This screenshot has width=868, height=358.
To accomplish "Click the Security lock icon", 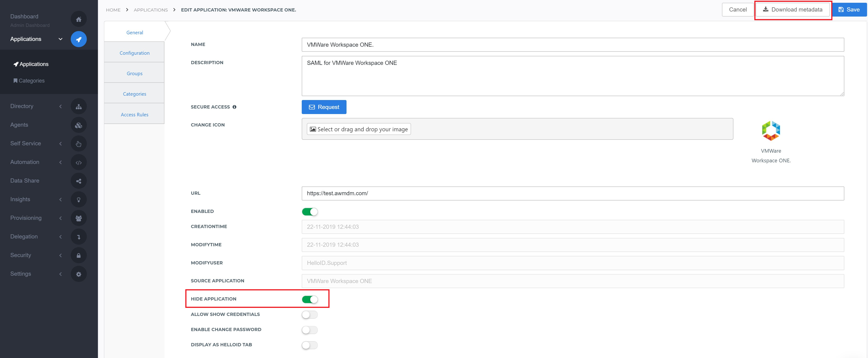I will (x=79, y=255).
